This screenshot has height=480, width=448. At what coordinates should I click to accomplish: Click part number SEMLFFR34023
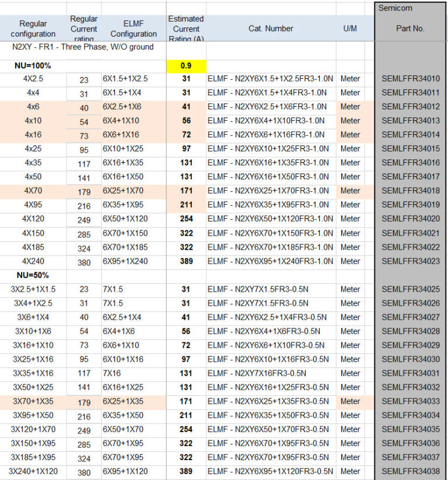(410, 261)
